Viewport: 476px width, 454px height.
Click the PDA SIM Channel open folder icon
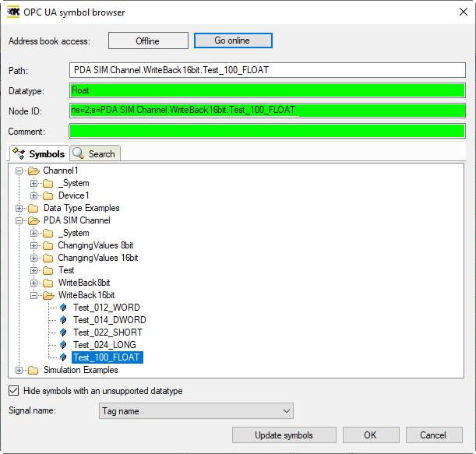pos(33,220)
